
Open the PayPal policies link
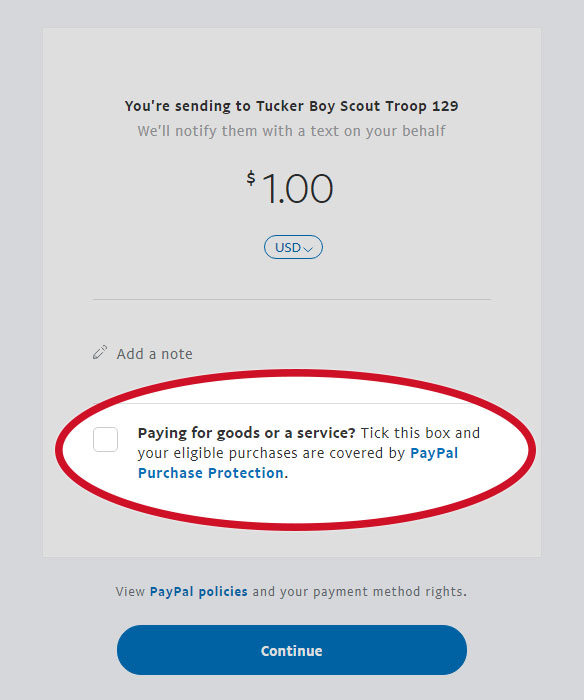pos(198,592)
